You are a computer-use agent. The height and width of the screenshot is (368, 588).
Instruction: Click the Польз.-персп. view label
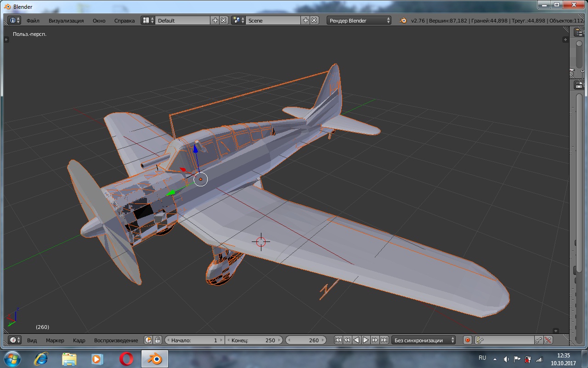tap(30, 34)
